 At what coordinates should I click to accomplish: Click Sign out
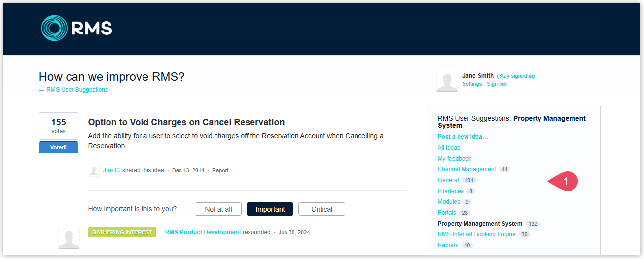click(497, 84)
